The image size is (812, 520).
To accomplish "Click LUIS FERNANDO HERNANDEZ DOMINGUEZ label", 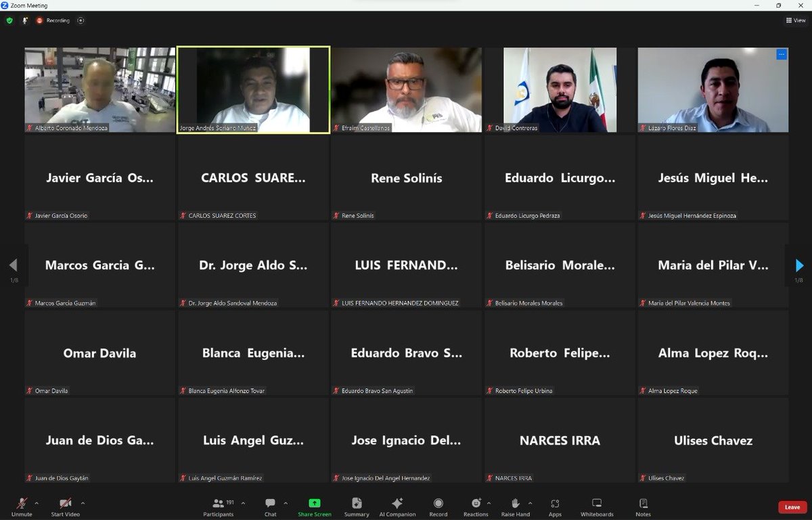I will point(400,303).
